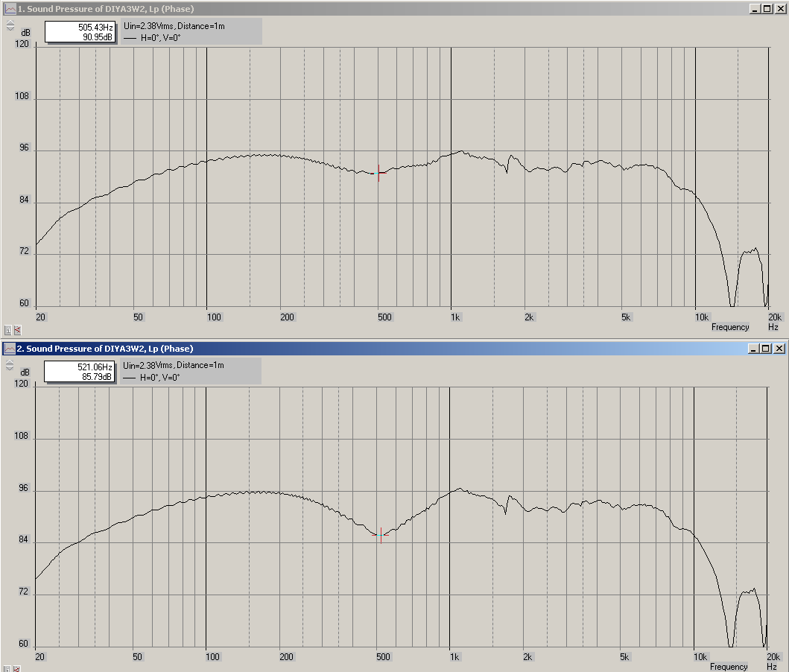789x672 pixels.
Task: Increase dB scale arrow in window 1
Action: [x=10, y=22]
